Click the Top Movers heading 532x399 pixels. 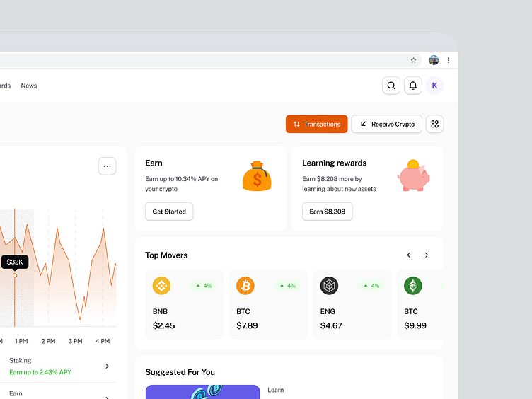pyautogui.click(x=166, y=255)
